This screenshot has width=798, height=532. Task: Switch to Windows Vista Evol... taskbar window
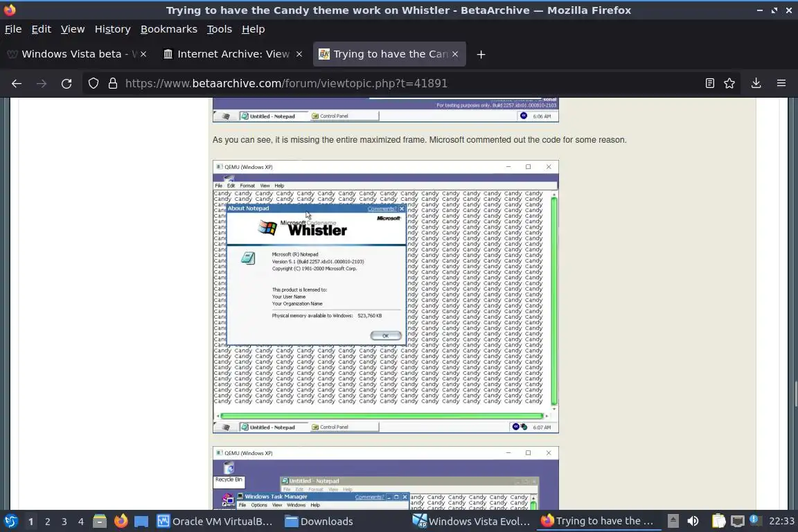click(x=471, y=522)
